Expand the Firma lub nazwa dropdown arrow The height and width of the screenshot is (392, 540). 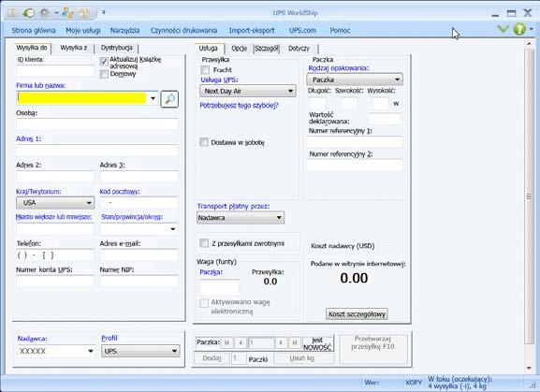coord(153,98)
